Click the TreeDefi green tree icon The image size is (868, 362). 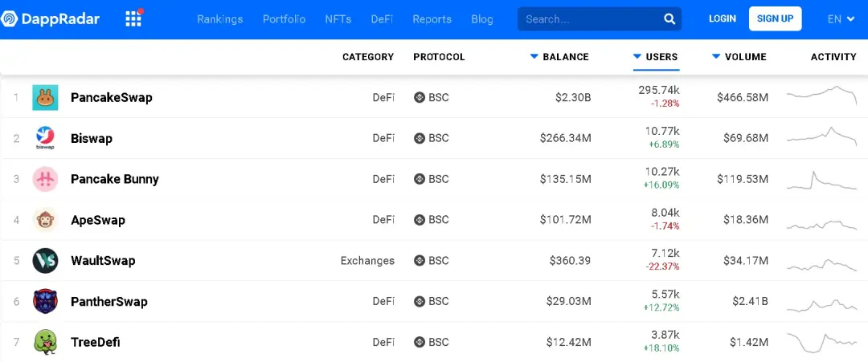(x=45, y=342)
